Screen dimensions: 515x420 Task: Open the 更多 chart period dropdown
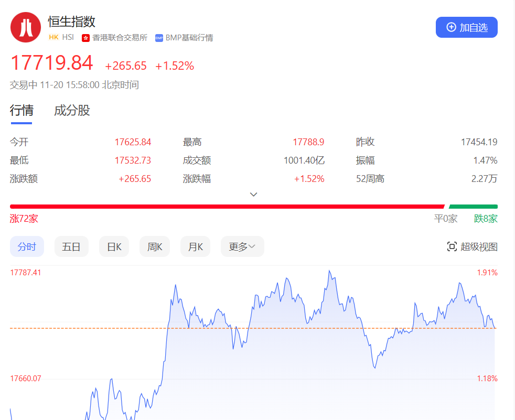tap(242, 246)
